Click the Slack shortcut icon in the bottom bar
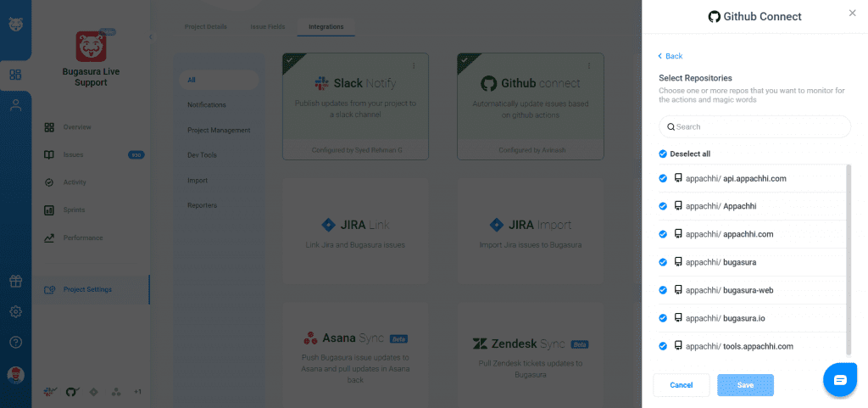Image resolution: width=868 pixels, height=408 pixels. click(48, 392)
